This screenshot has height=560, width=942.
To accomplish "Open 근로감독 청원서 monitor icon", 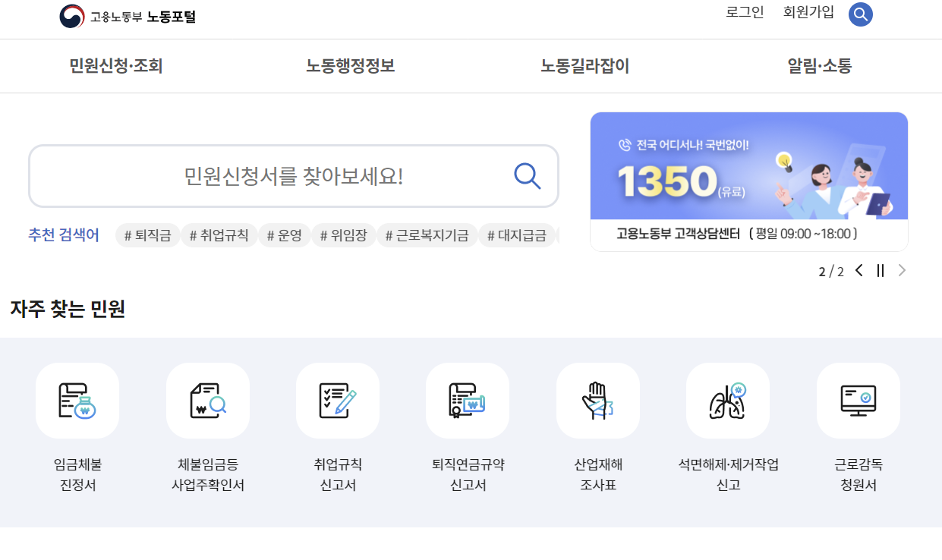I will click(x=858, y=401).
